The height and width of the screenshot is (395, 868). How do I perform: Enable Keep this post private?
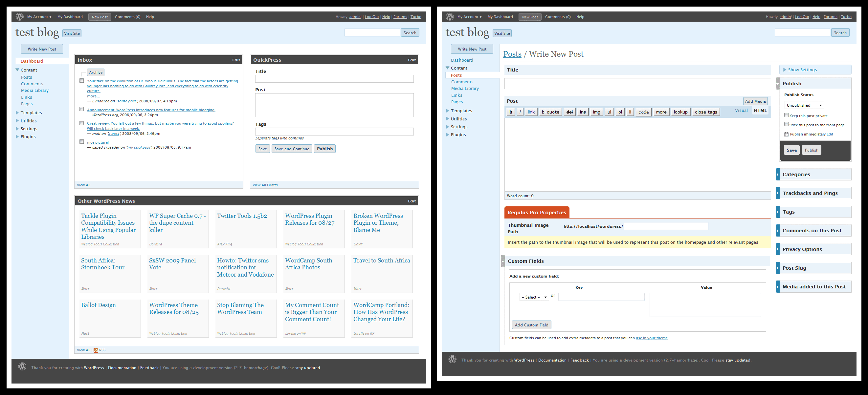786,115
